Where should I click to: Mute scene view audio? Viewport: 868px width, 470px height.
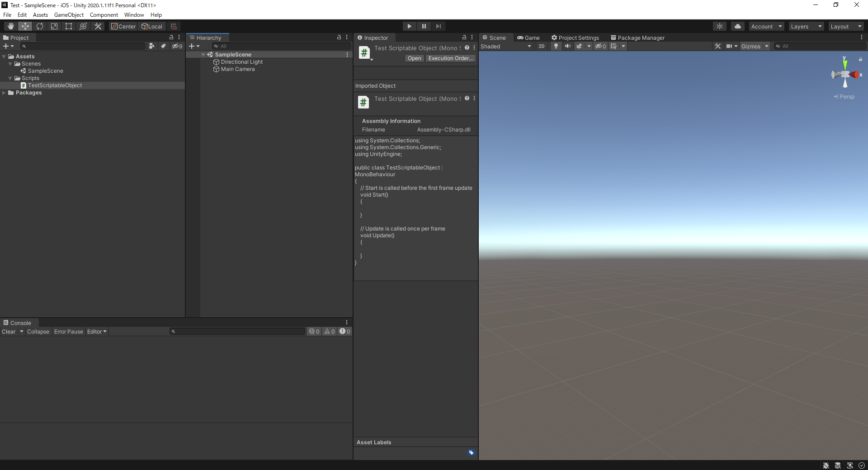tap(568, 46)
